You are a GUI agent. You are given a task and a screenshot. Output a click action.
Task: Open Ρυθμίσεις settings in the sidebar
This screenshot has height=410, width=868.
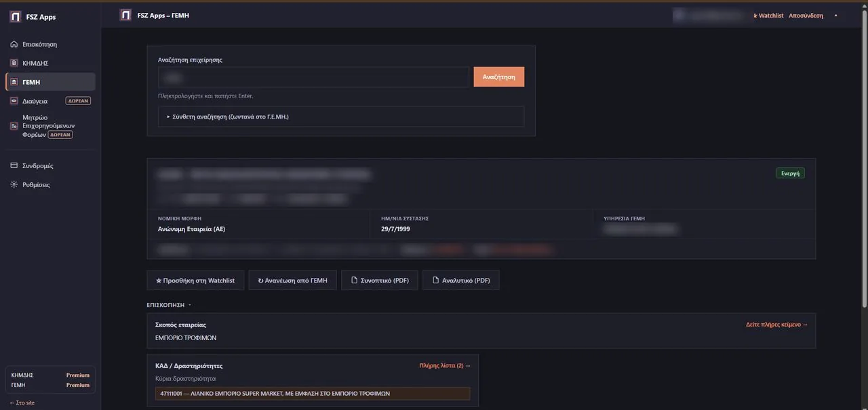[x=50, y=184]
